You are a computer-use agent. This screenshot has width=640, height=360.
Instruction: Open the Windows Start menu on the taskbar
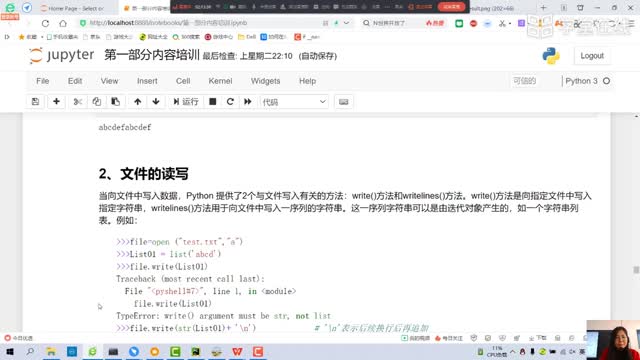point(9,351)
